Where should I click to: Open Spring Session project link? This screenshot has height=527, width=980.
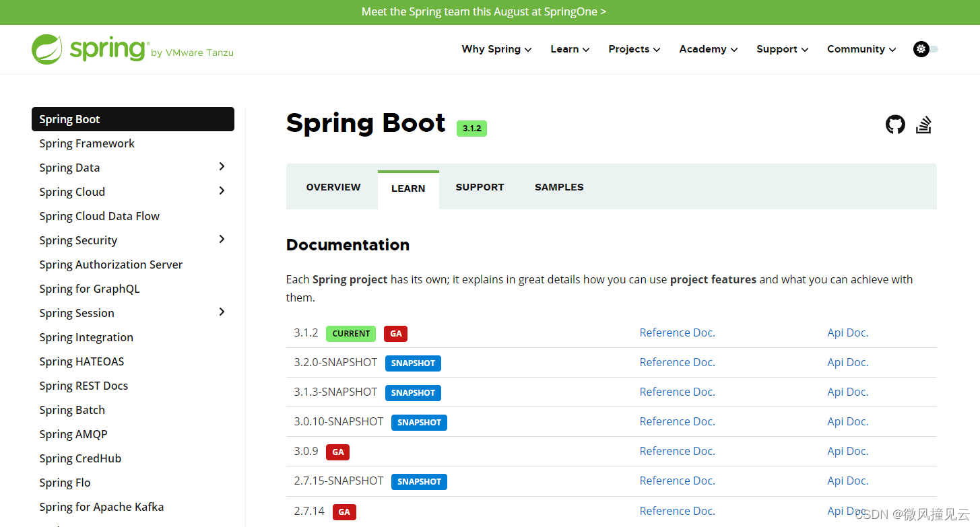[x=77, y=313]
